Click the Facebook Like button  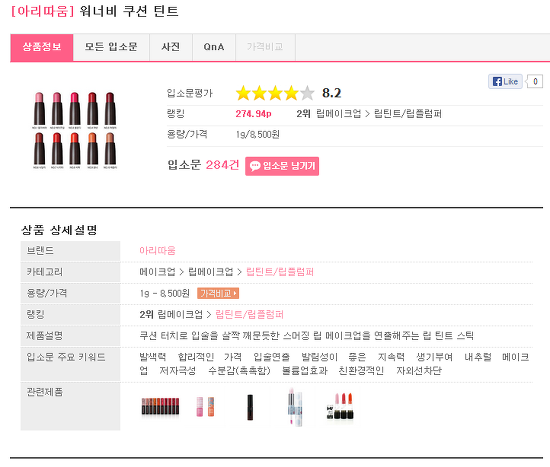click(x=505, y=81)
